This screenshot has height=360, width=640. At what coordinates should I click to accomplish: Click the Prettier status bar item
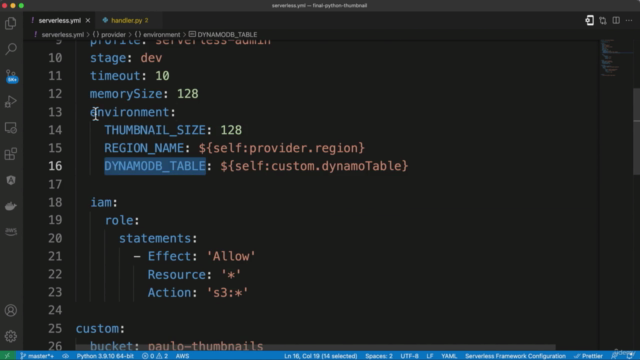tap(588, 356)
